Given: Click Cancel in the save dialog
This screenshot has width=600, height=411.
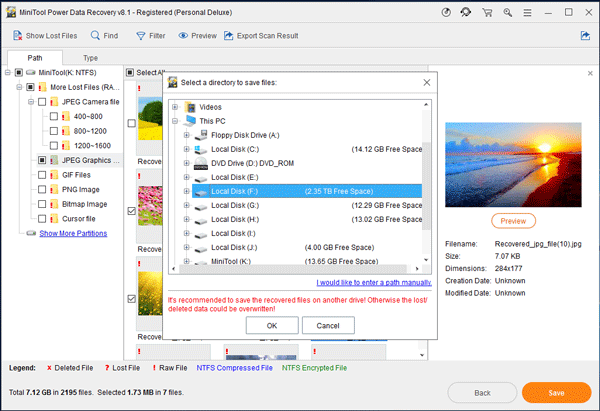Looking at the screenshot, I should pos(328,326).
